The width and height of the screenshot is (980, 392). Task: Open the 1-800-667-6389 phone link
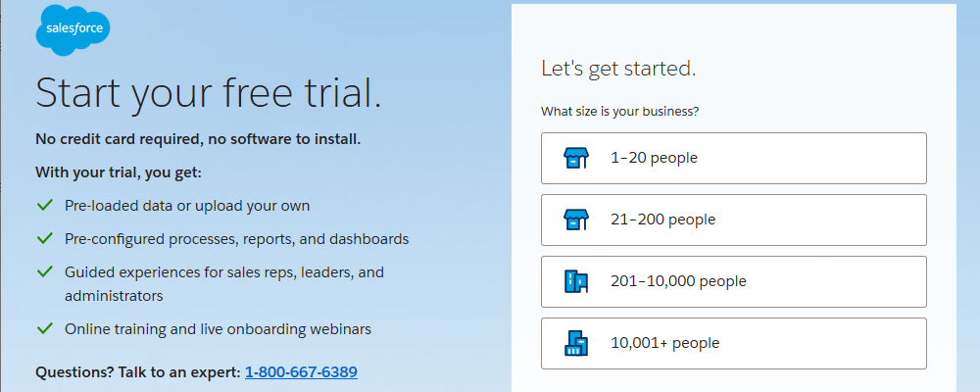(x=301, y=372)
